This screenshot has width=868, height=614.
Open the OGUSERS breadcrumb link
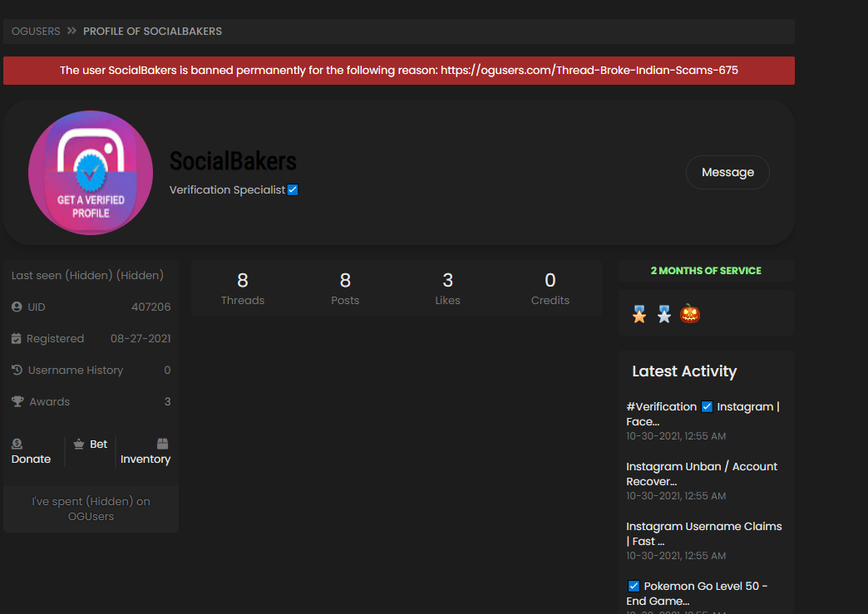[36, 32]
